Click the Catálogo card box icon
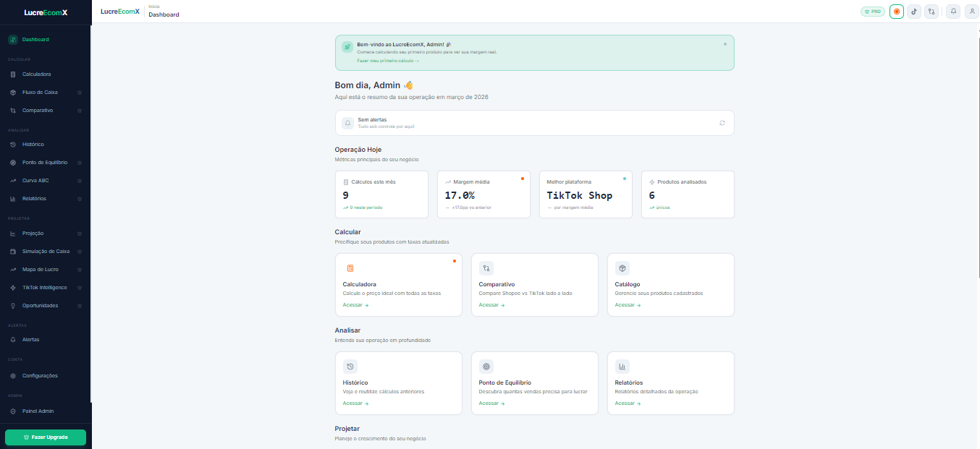 [622, 268]
